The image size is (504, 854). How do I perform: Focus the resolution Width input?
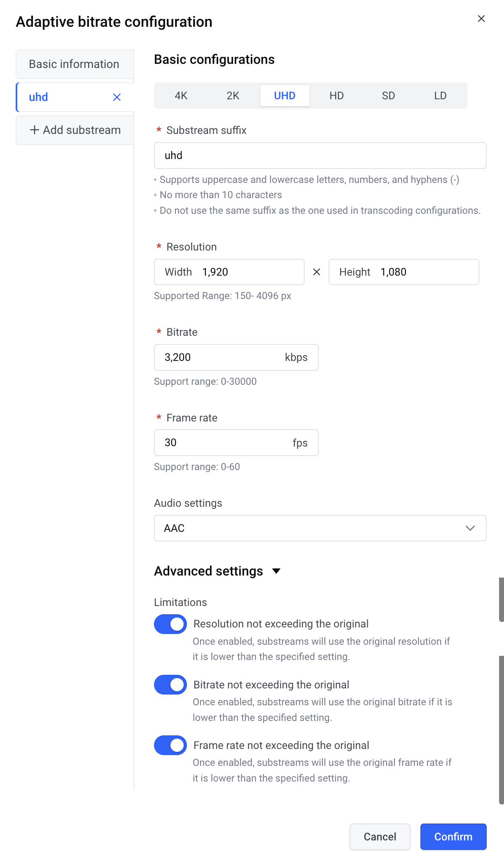(x=247, y=272)
